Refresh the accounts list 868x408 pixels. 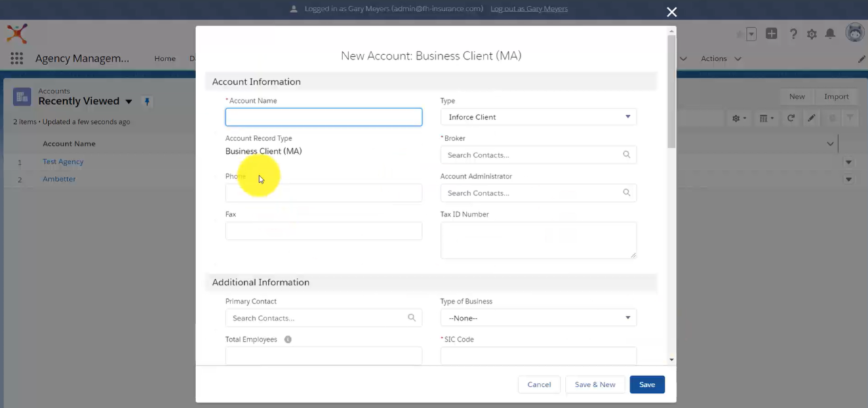791,118
